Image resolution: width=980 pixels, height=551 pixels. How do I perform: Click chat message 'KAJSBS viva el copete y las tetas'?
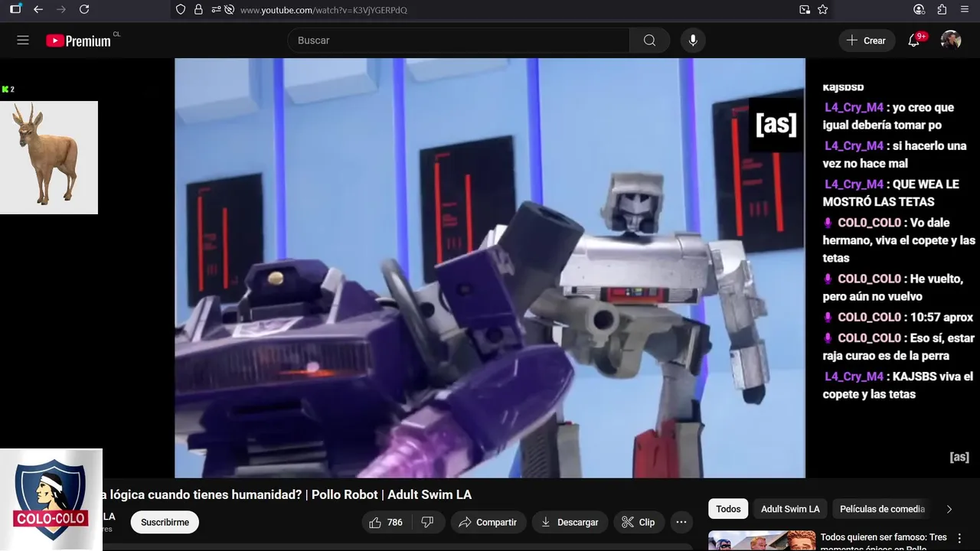(x=898, y=385)
